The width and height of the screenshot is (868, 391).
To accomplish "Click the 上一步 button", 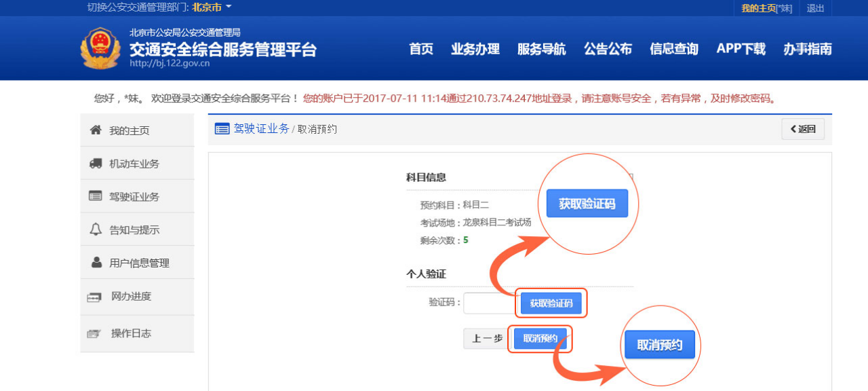I will pos(487,339).
